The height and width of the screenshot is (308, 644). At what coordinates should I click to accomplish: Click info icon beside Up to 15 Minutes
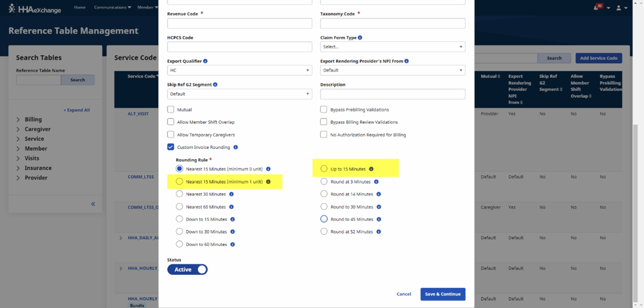pyautogui.click(x=371, y=169)
